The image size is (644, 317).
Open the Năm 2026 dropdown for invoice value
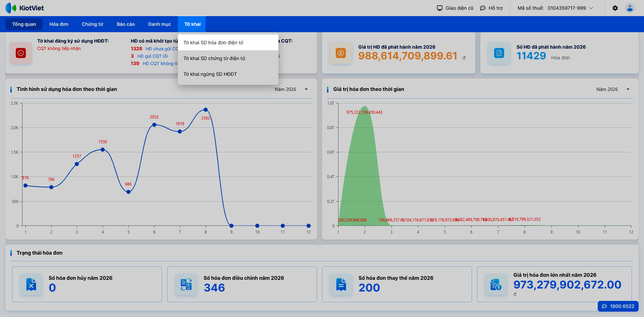tap(613, 89)
